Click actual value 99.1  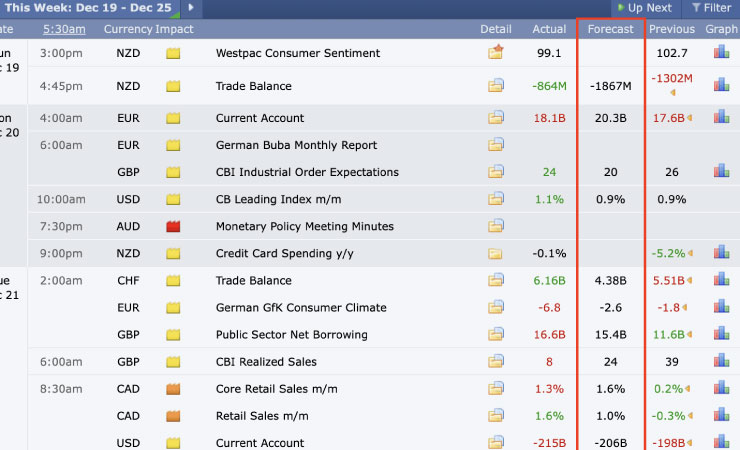549,53
